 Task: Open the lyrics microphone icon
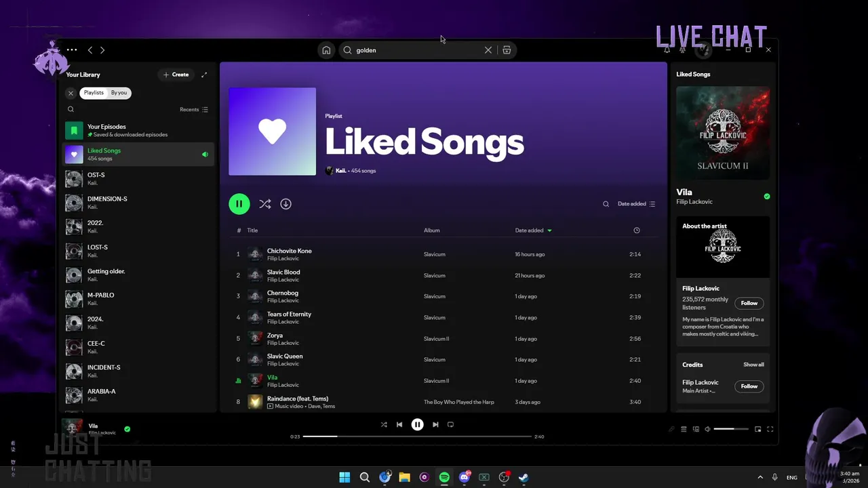pos(671,429)
